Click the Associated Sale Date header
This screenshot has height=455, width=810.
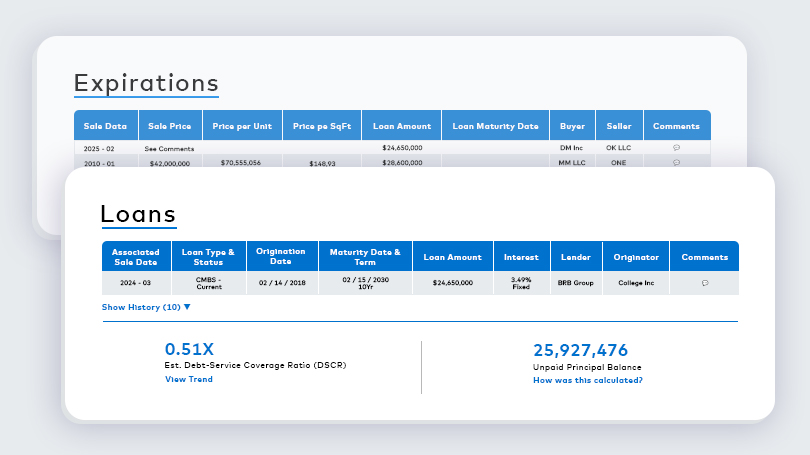pyautogui.click(x=136, y=256)
